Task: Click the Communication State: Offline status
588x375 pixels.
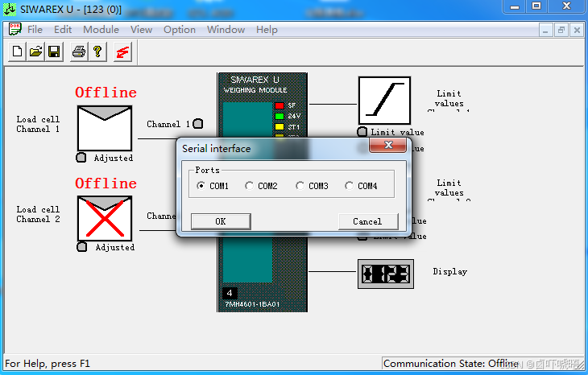Action: point(450,364)
